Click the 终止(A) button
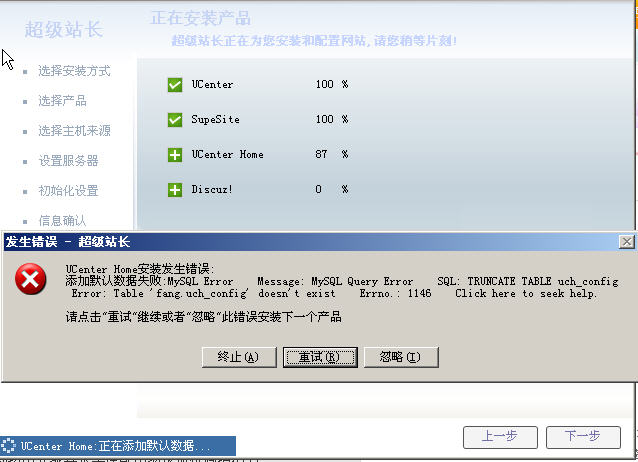Screen dimensions: 638x462 pyautogui.click(x=239, y=357)
